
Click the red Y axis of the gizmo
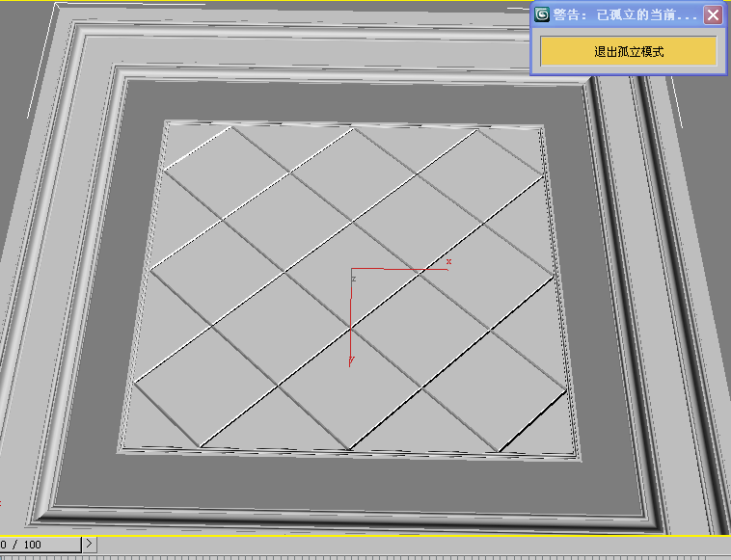(x=350, y=317)
